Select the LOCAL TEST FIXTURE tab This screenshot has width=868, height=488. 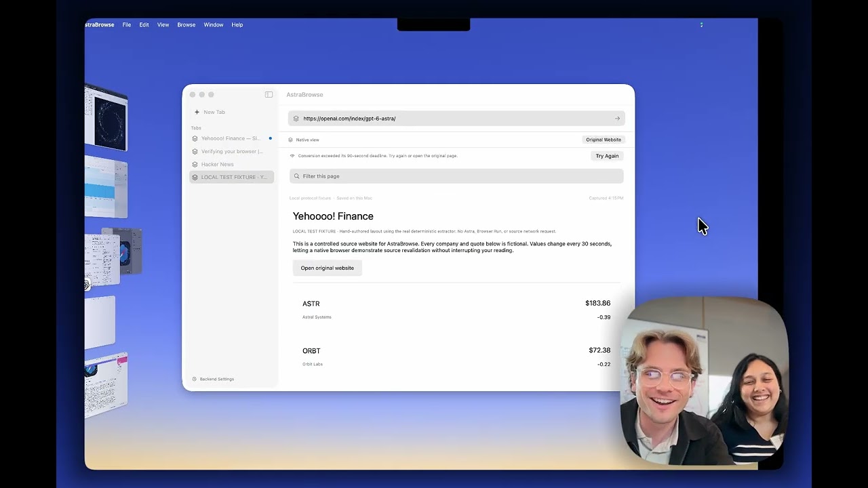pyautogui.click(x=232, y=177)
